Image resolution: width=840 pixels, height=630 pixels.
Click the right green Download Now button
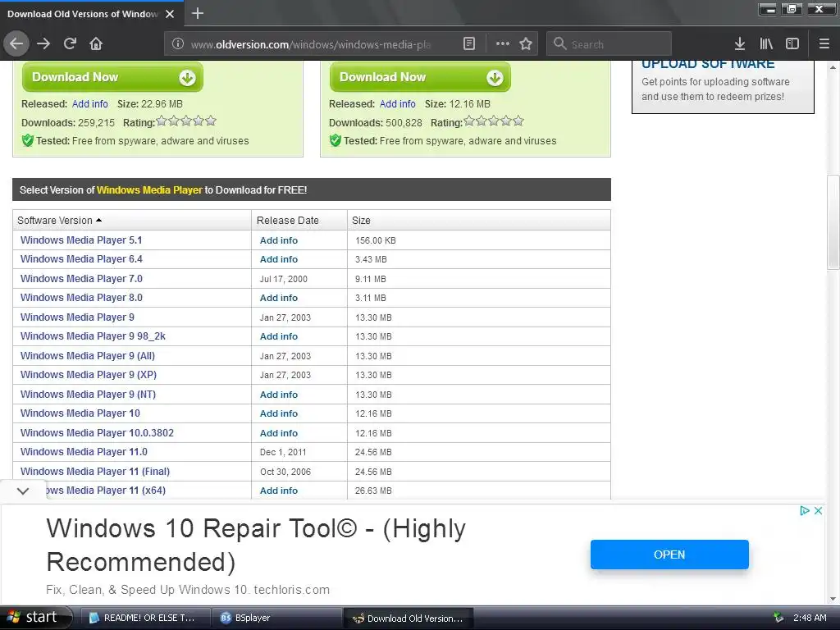pyautogui.click(x=420, y=77)
